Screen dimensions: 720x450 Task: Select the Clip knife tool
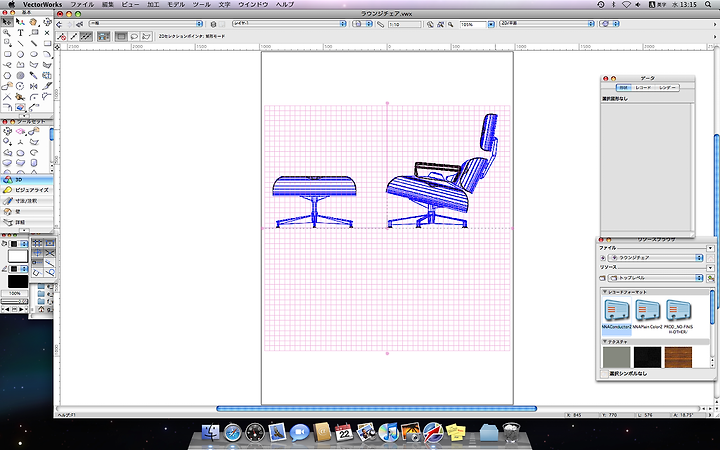coord(47,86)
